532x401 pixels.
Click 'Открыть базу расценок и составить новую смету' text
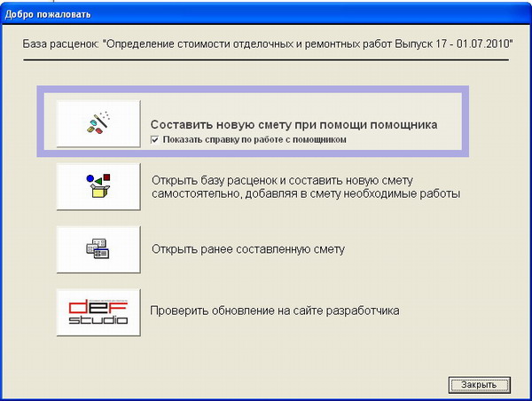(282, 180)
